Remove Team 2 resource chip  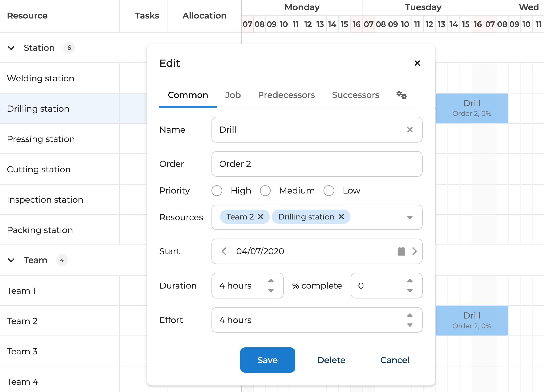coord(261,217)
